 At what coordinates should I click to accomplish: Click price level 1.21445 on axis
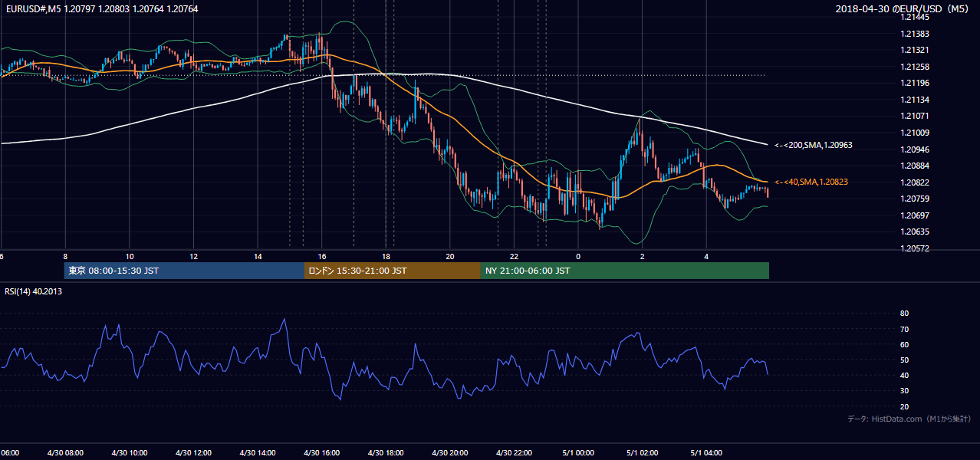pos(916,17)
